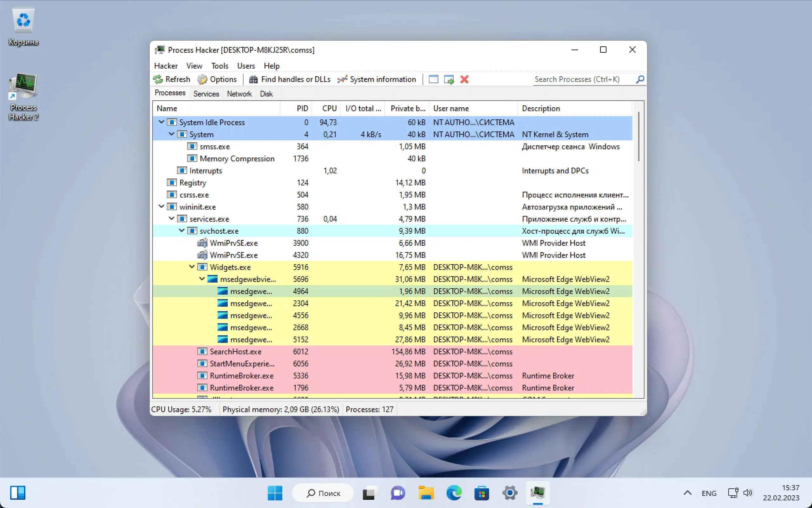Select the Processes tab
The image size is (812, 508).
click(x=170, y=93)
